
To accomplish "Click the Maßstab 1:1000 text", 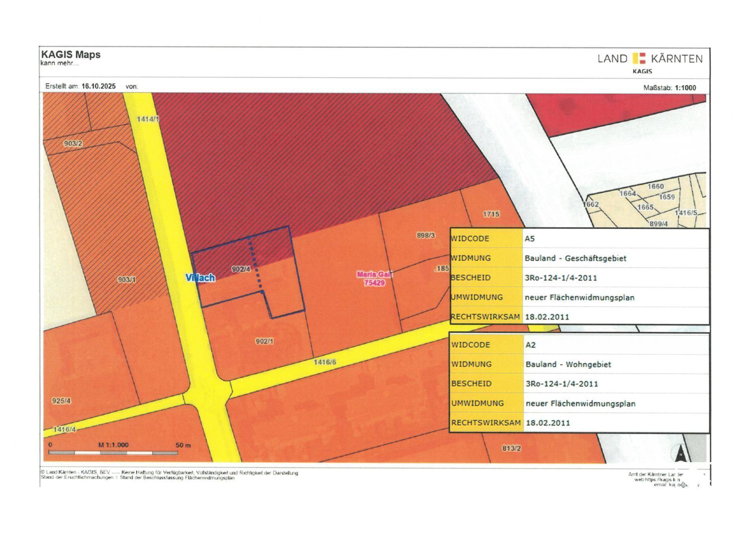I will 669,88.
